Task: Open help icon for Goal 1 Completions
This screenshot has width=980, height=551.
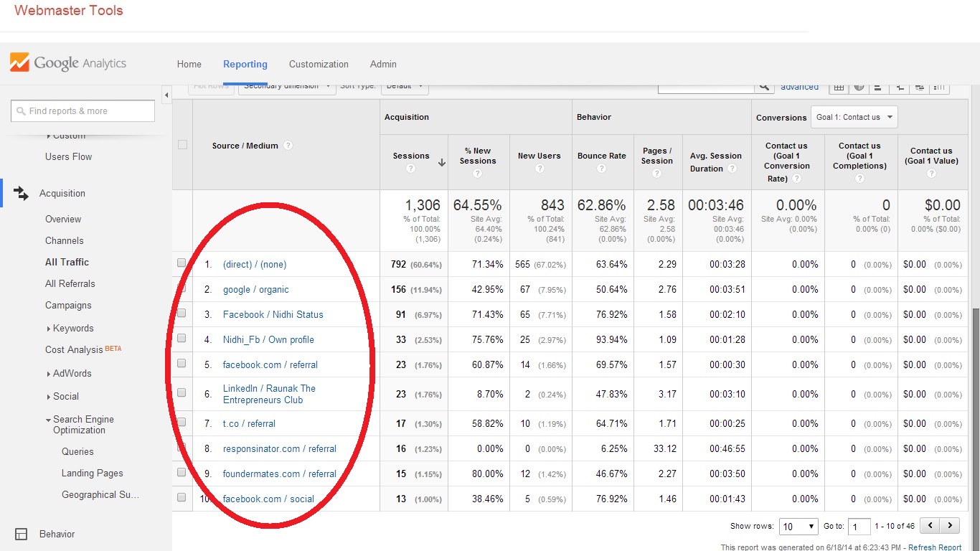Action: coord(859,179)
